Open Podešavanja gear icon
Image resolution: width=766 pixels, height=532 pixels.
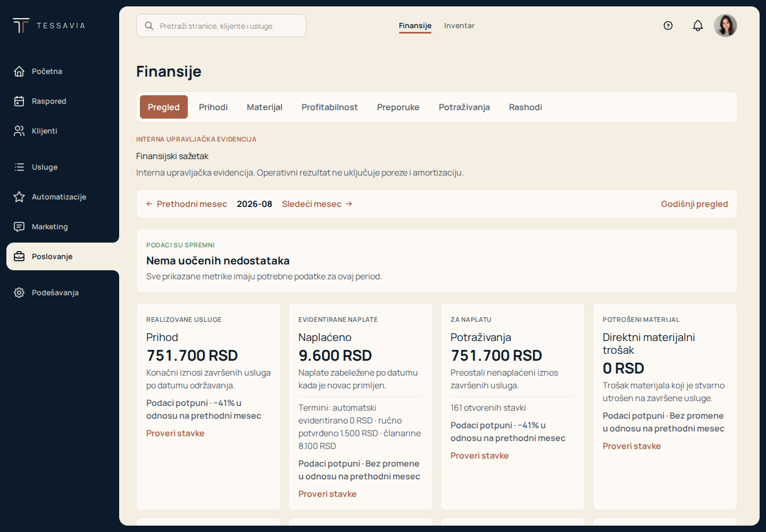pos(19,293)
